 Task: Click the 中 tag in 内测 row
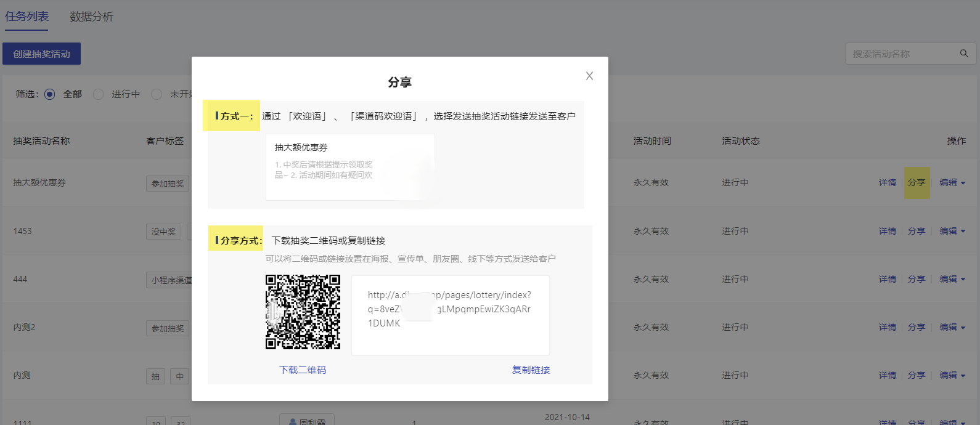180,376
